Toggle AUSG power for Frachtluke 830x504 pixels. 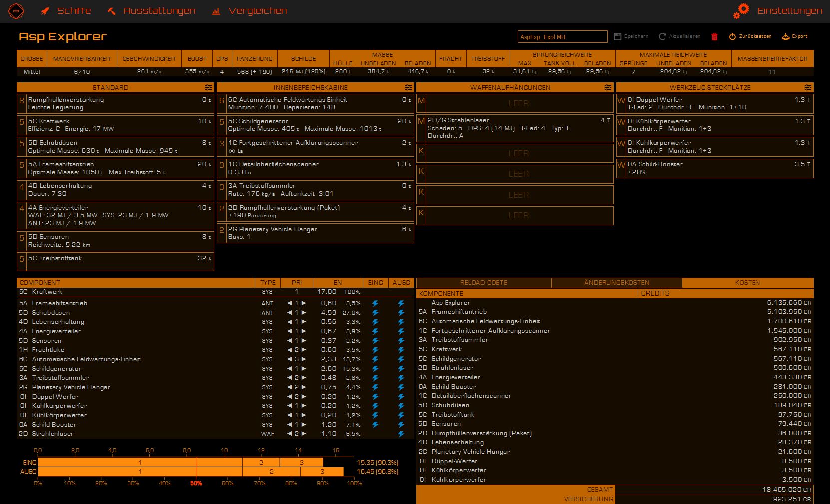401,350
